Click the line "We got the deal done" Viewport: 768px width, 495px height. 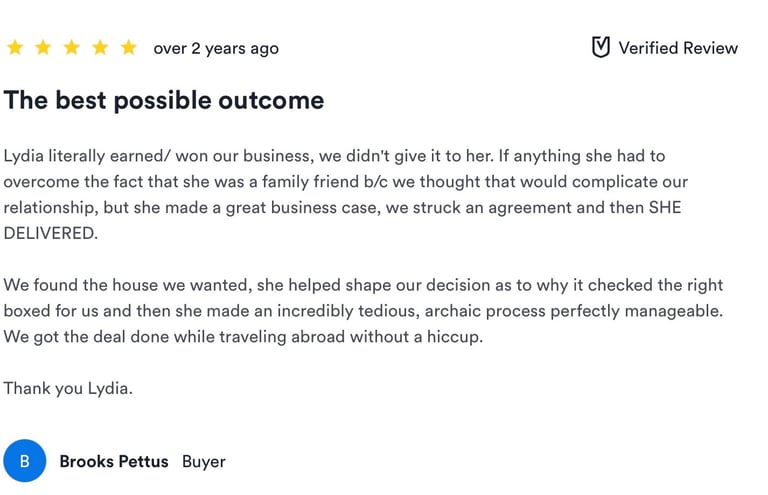(243, 336)
